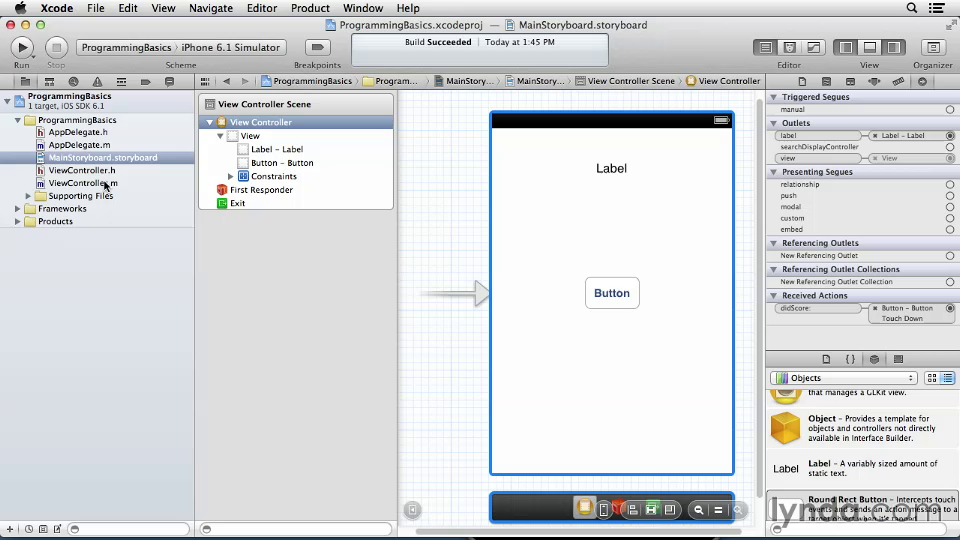The height and width of the screenshot is (540, 960).
Task: Open the Search navigator
Action: [x=73, y=81]
